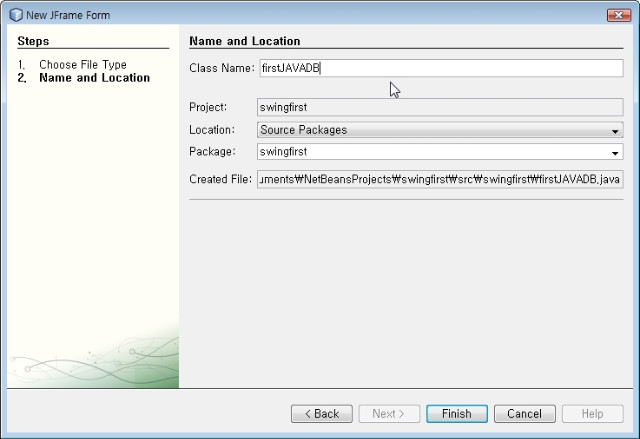
Task: Click the Next button
Action: point(389,414)
